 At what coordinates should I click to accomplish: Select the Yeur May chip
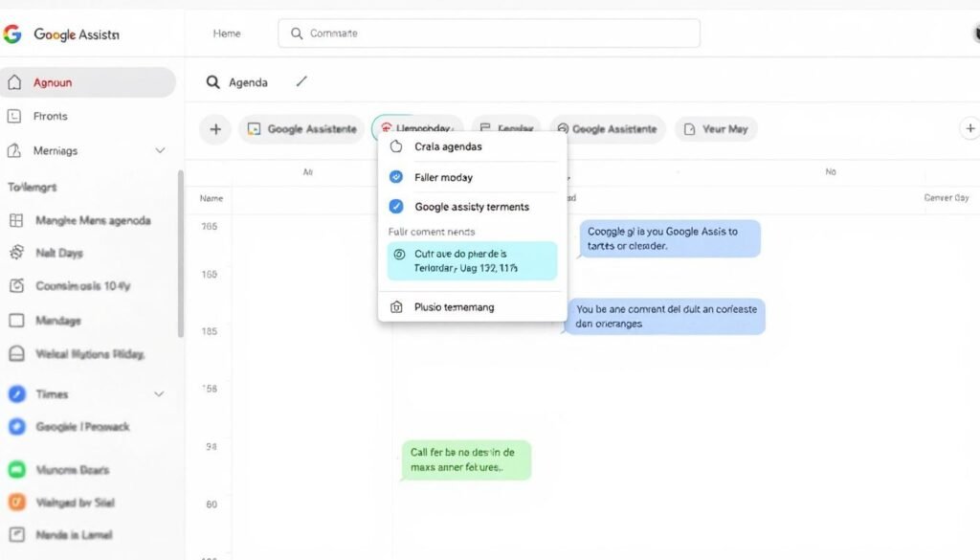pos(716,129)
